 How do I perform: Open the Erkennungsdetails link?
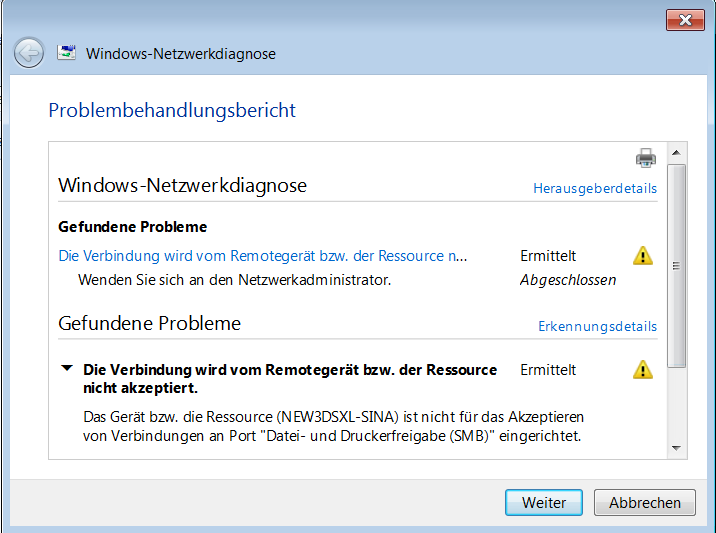[597, 326]
